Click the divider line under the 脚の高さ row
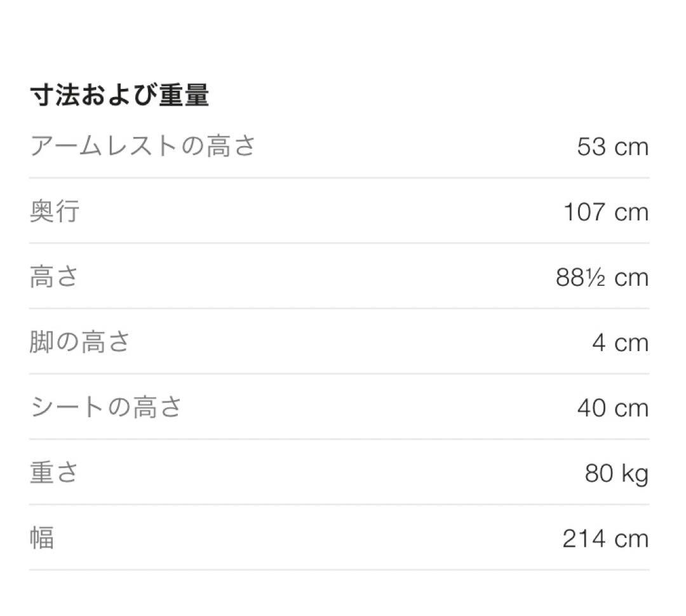 pos(339,373)
